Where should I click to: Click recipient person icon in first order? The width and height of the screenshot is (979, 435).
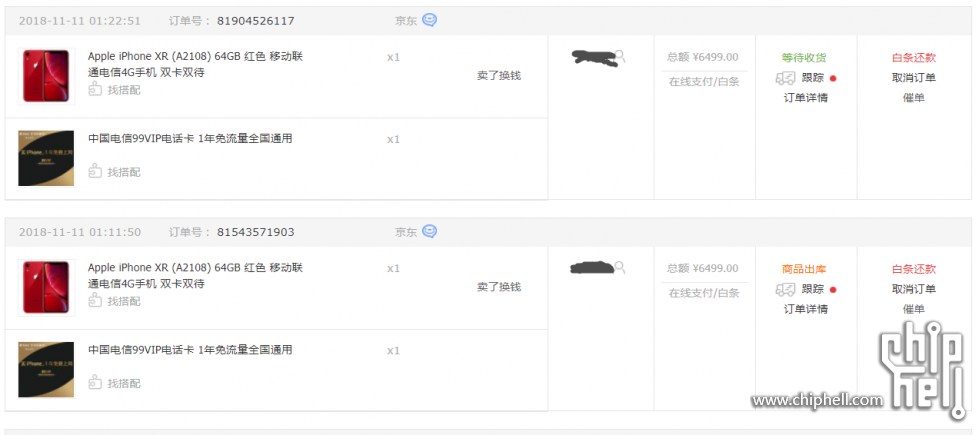tap(620, 57)
